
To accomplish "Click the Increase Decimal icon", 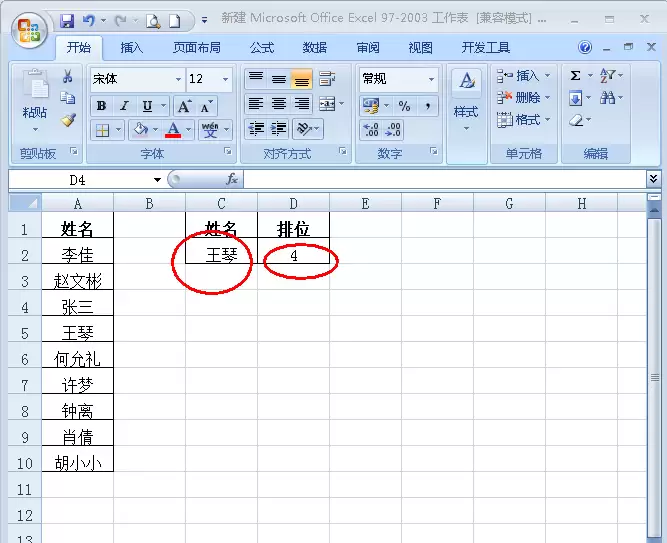I will pyautogui.click(x=371, y=129).
